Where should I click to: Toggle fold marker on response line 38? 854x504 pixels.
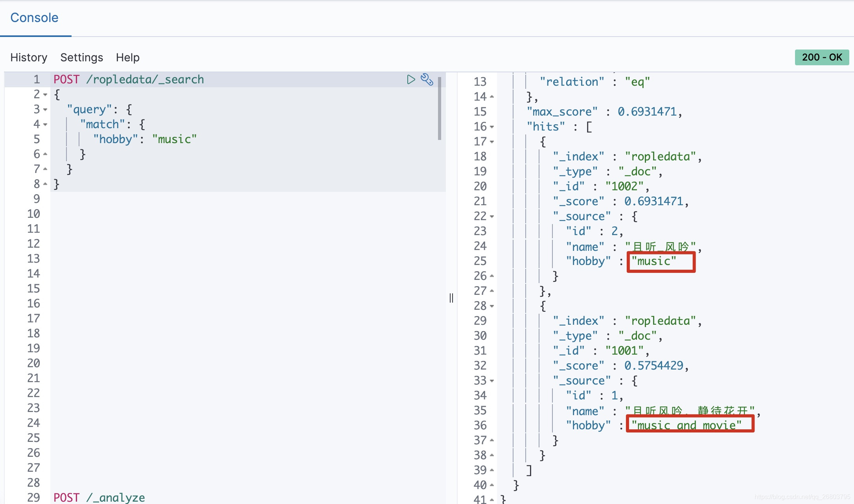pos(492,455)
